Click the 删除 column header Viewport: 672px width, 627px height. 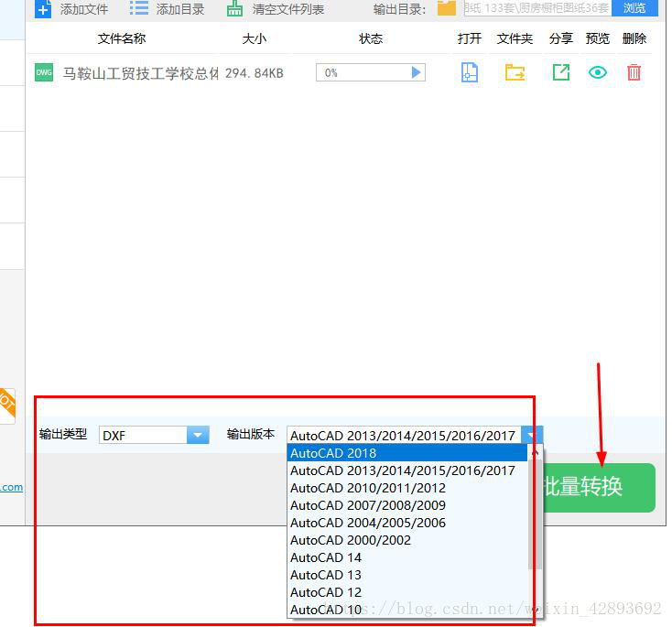point(634,38)
